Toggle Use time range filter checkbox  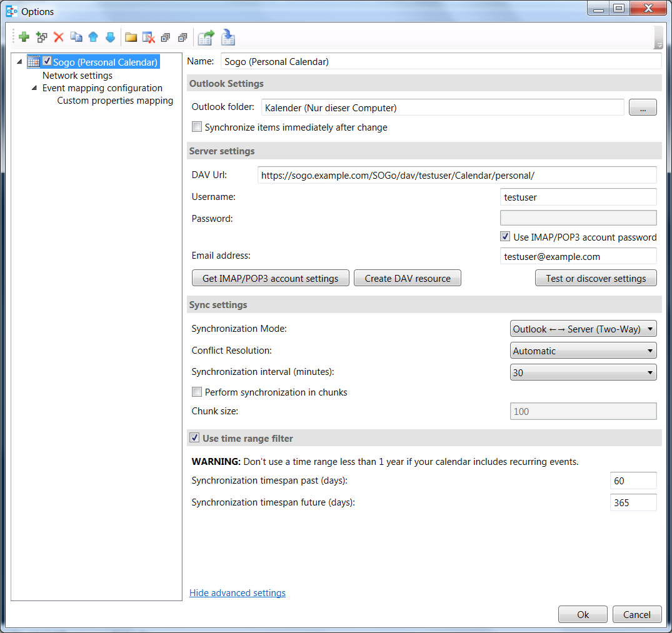click(194, 437)
